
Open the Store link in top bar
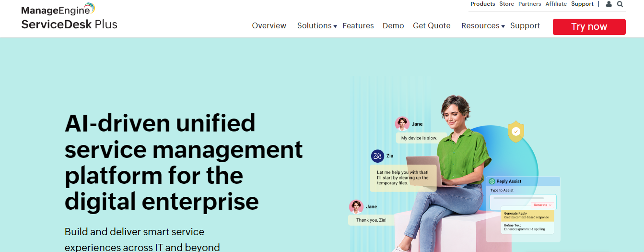point(506,4)
